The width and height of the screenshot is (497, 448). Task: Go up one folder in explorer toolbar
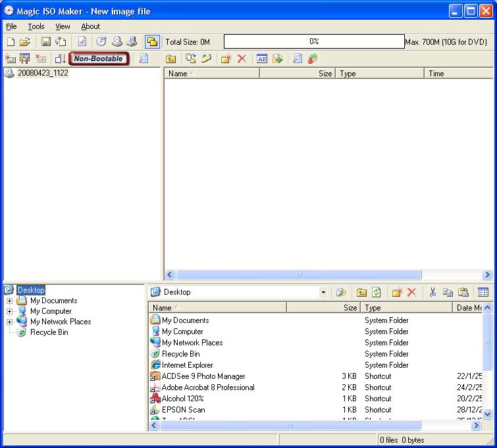[x=361, y=292]
